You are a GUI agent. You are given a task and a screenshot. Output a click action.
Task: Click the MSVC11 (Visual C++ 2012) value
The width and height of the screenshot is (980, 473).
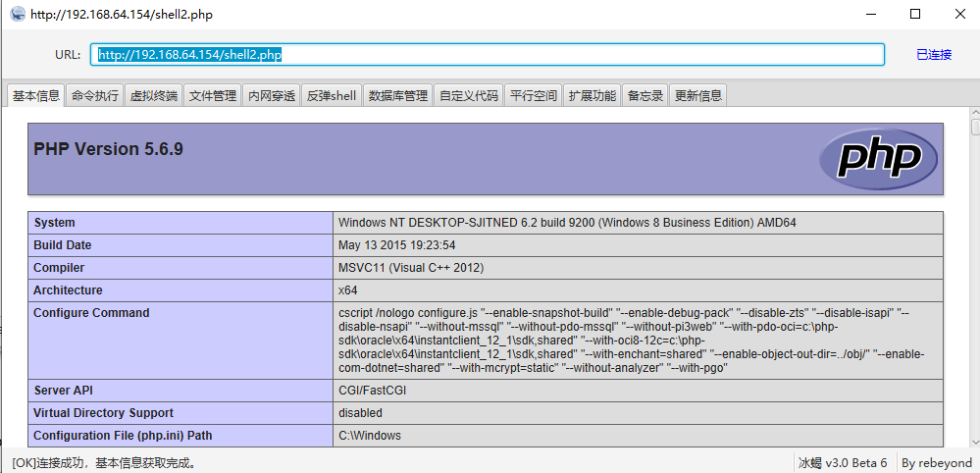[411, 268]
